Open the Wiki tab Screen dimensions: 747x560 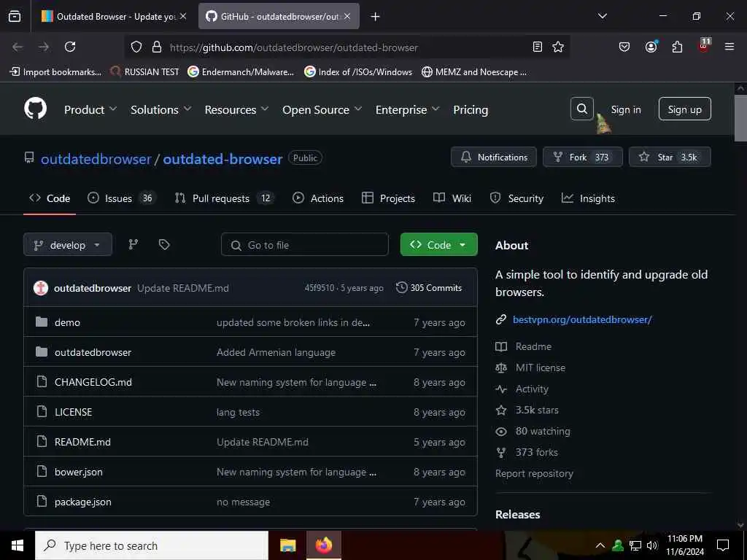452,198
